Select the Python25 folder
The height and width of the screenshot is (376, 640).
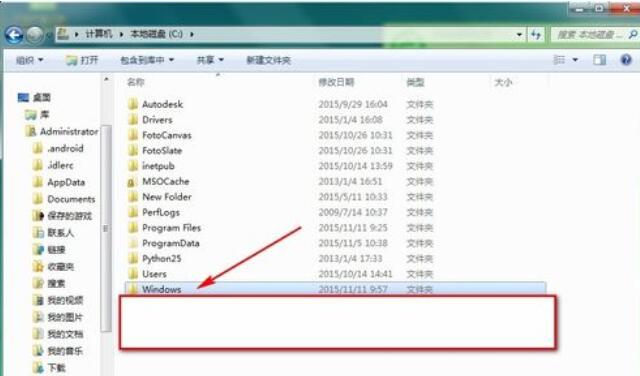162,258
